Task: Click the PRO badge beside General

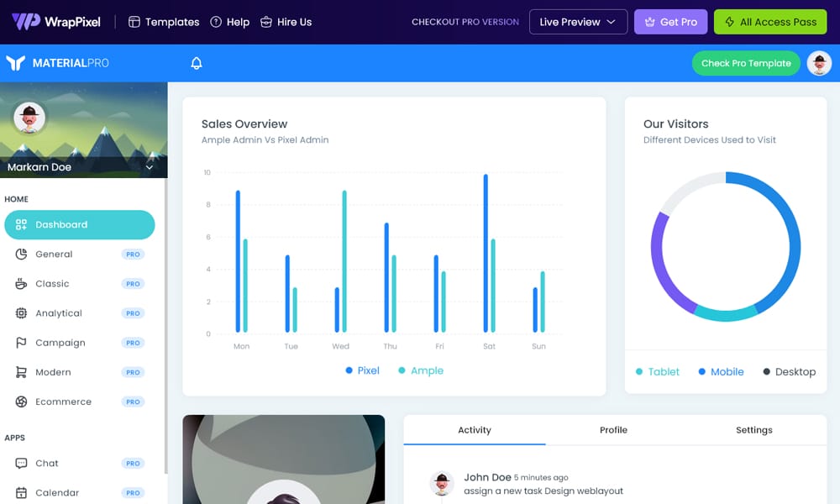Action: click(133, 255)
